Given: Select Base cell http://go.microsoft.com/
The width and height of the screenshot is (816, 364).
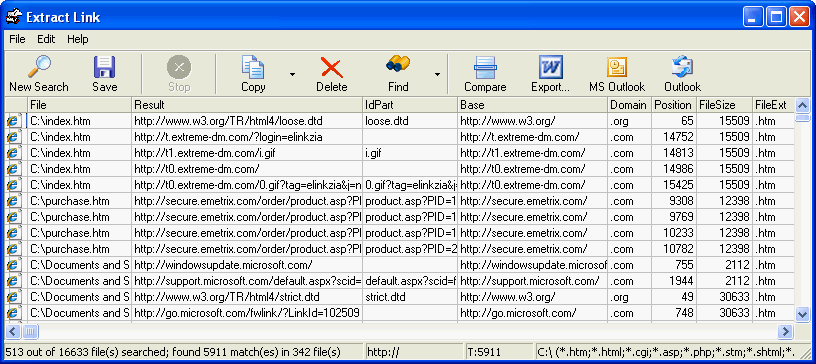Looking at the screenshot, I should coord(532,313).
